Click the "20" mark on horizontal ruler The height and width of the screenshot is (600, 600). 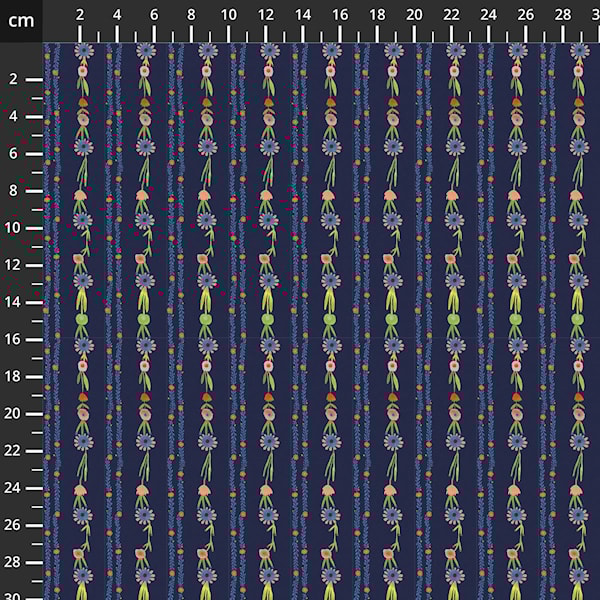(414, 15)
